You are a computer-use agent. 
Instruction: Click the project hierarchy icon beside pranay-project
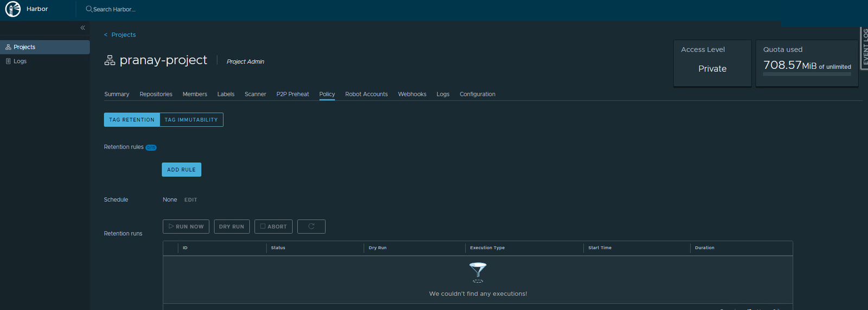[x=110, y=60]
